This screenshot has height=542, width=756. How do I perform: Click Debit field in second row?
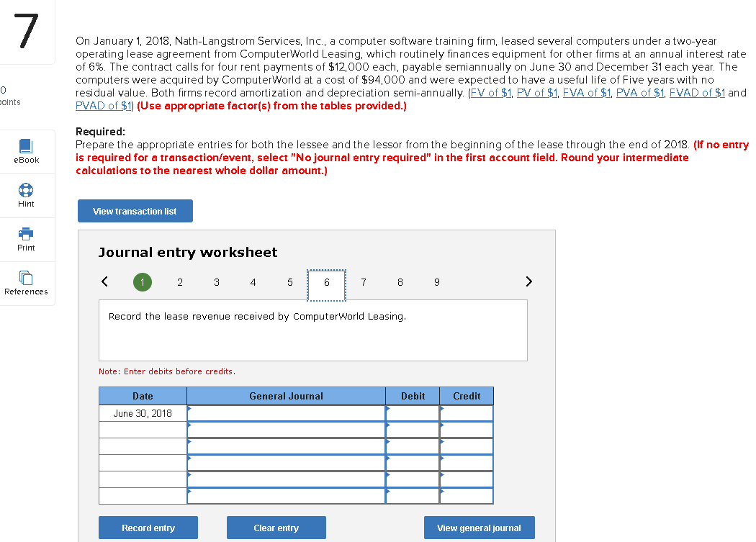click(413, 430)
